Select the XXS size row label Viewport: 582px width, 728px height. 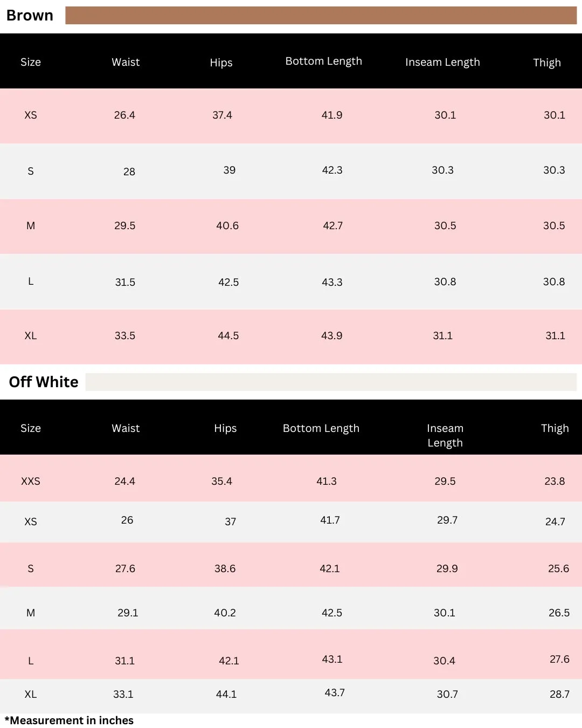(31, 481)
